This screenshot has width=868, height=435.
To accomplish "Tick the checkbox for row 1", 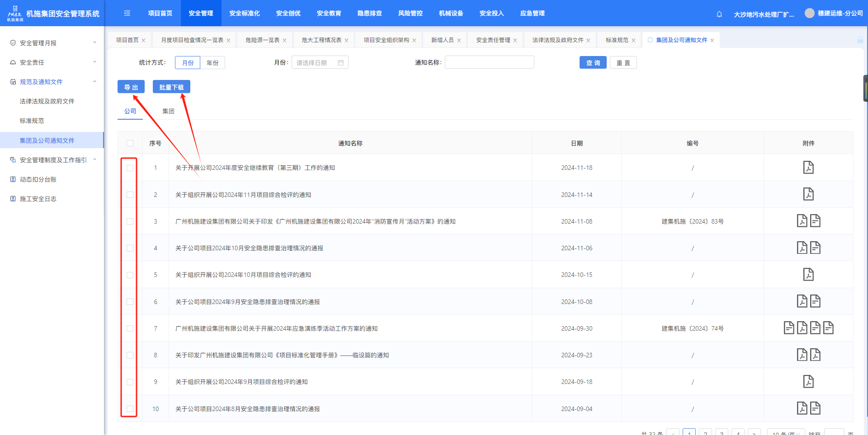I will (130, 168).
